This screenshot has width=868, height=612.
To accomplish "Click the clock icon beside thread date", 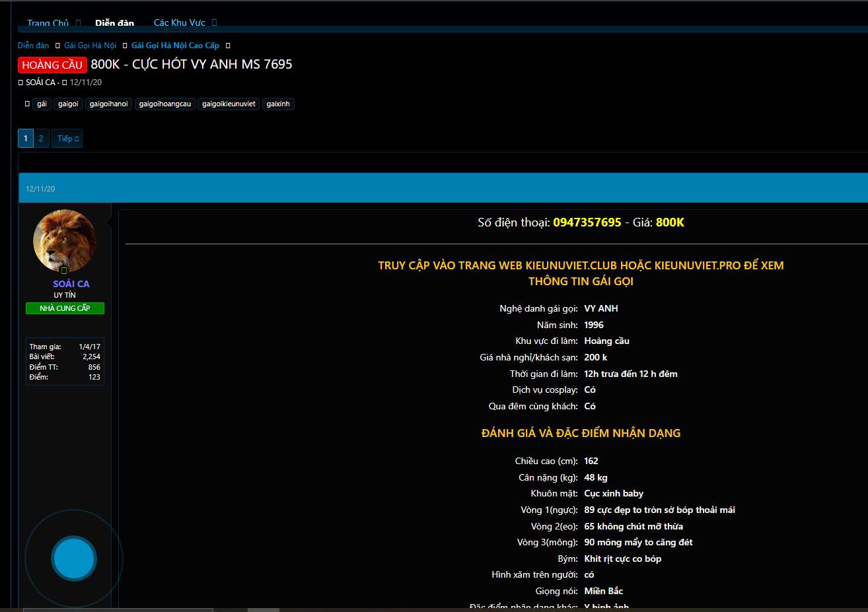I will 65,83.
